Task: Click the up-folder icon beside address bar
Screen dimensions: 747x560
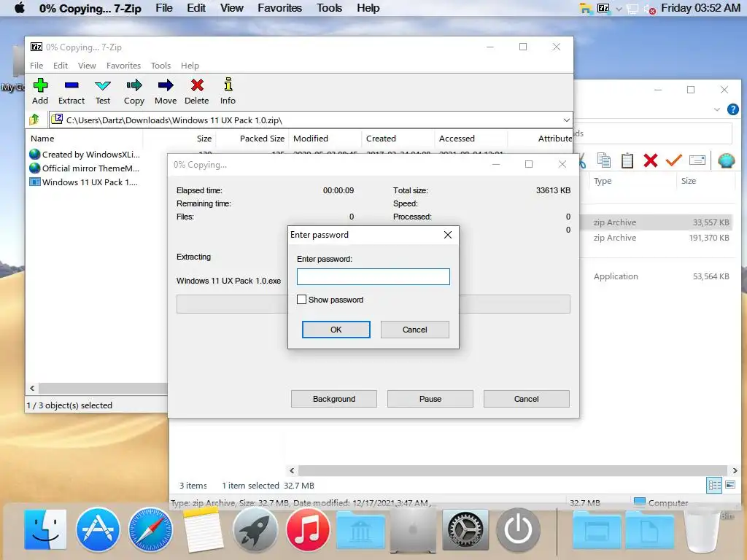Action: click(34, 120)
